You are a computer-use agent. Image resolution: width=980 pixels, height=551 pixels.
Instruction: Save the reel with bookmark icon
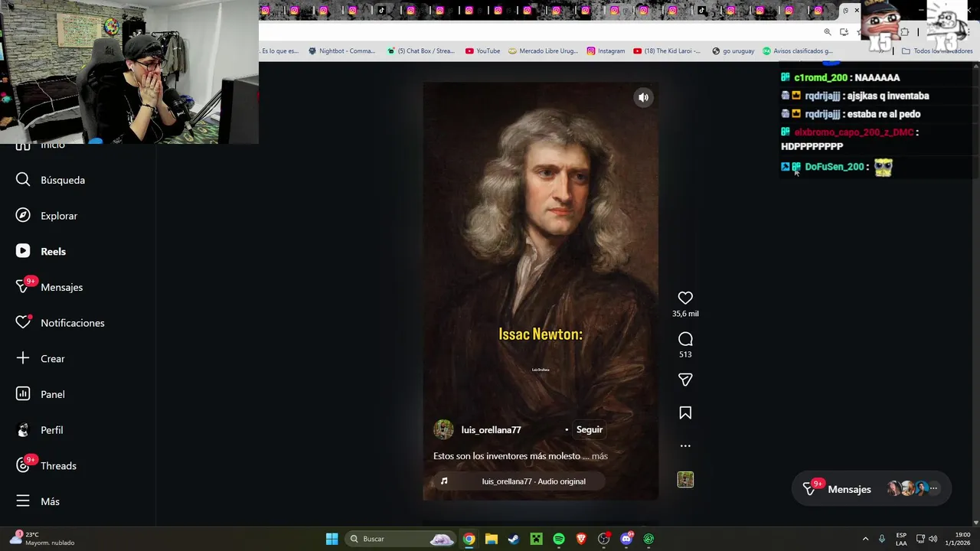point(685,413)
